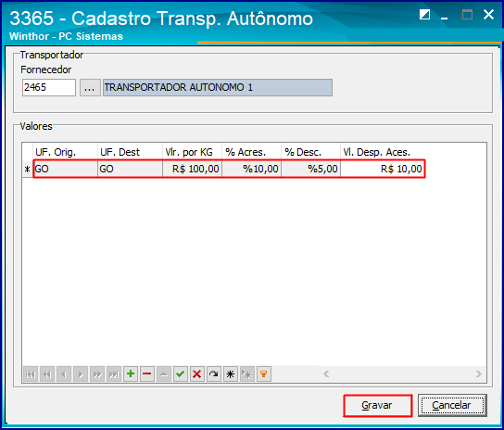The image size is (504, 430).
Task: Refresh data with curved arrow icon
Action: click(x=214, y=374)
